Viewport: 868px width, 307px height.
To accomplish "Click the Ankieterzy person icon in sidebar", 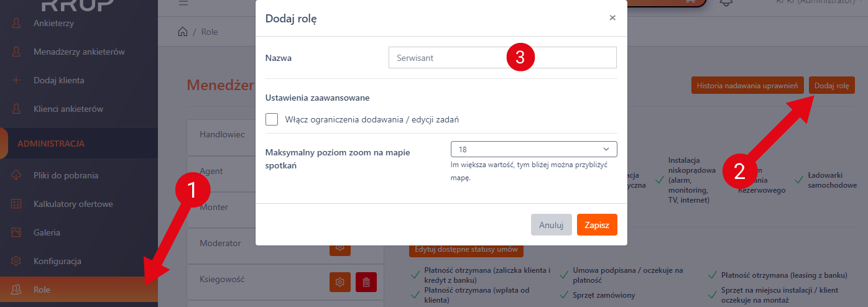I will coord(17,24).
